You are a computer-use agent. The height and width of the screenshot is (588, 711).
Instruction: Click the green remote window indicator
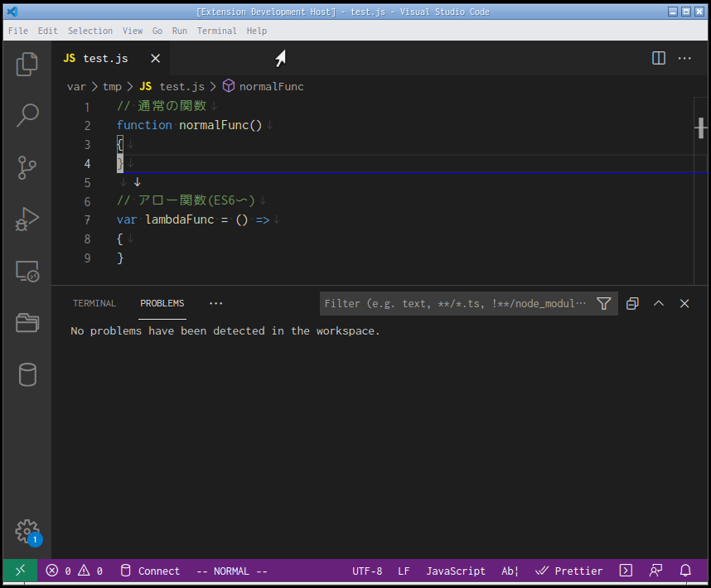tap(21, 571)
